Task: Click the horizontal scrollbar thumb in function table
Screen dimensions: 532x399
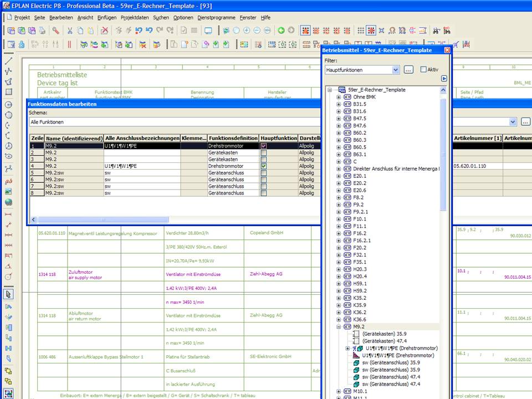Action: 103,220
